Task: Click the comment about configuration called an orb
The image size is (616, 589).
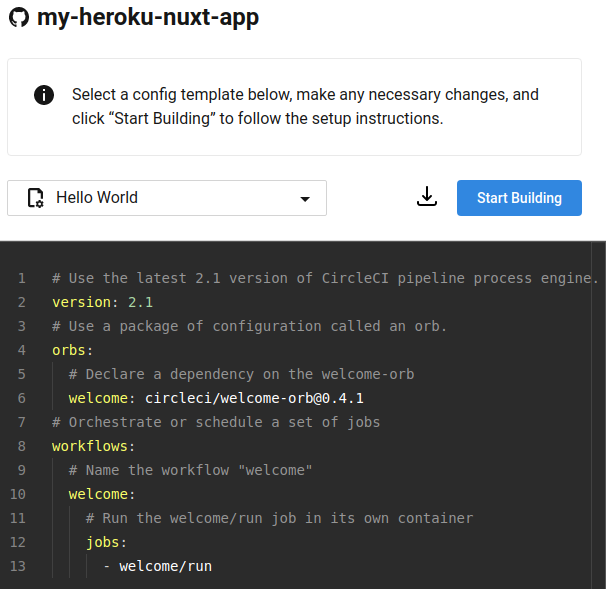Action: click(250, 326)
